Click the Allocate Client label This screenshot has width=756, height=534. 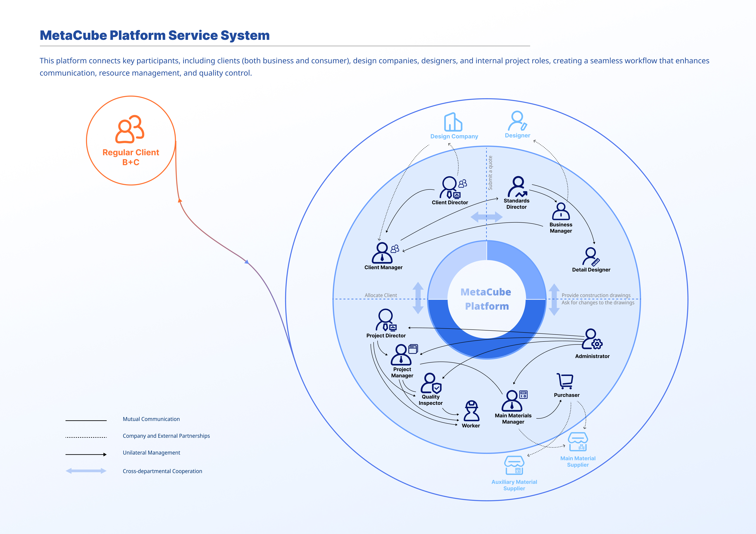[x=381, y=295]
